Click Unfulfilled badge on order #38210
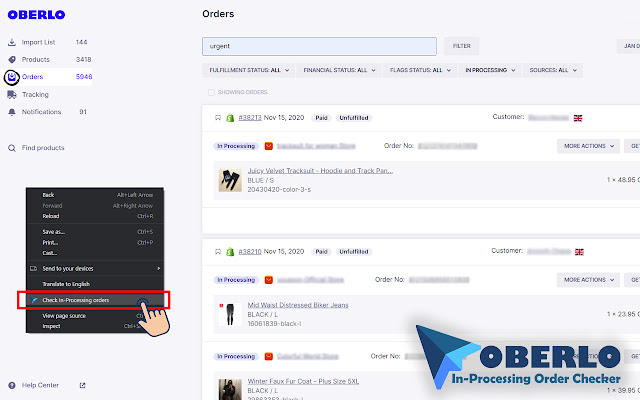This screenshot has height=400, width=640. [x=354, y=252]
